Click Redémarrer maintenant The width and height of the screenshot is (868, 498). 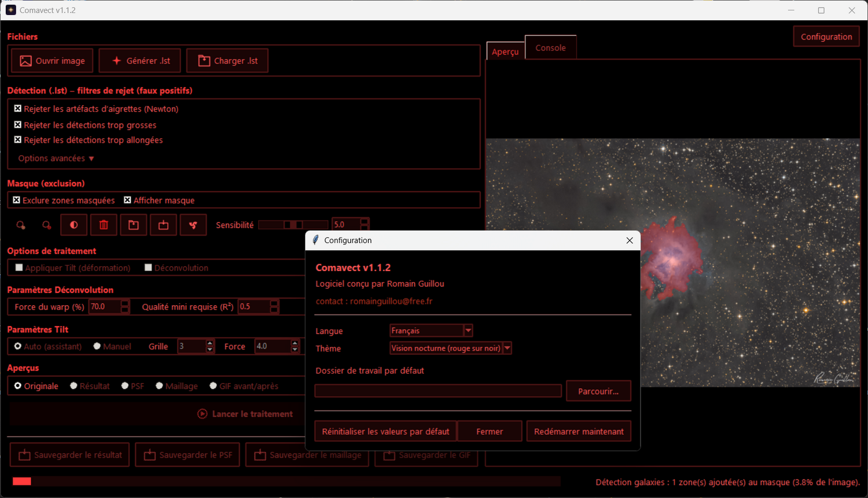click(579, 431)
